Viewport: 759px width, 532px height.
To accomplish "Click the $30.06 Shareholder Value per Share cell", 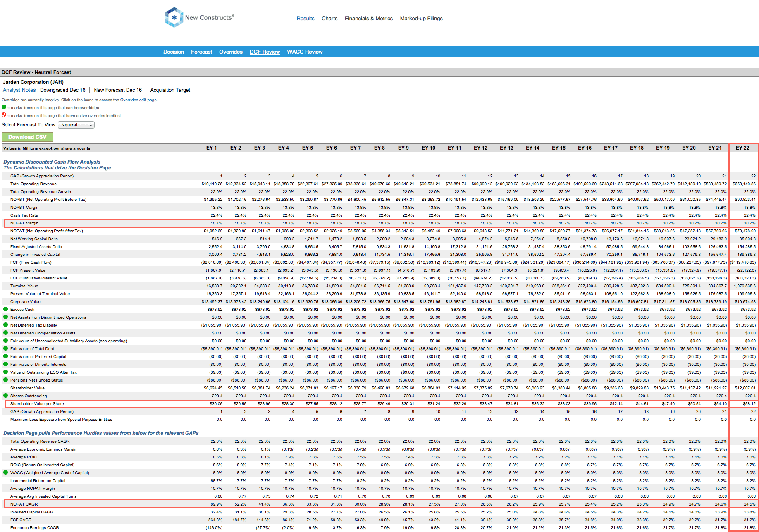I will pyautogui.click(x=216, y=403).
